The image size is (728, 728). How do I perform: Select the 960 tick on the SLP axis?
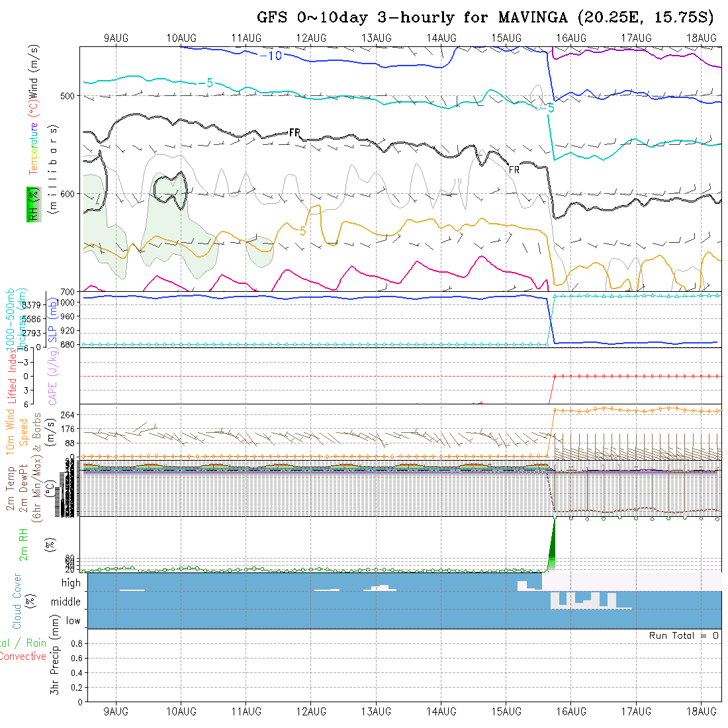coord(68,316)
